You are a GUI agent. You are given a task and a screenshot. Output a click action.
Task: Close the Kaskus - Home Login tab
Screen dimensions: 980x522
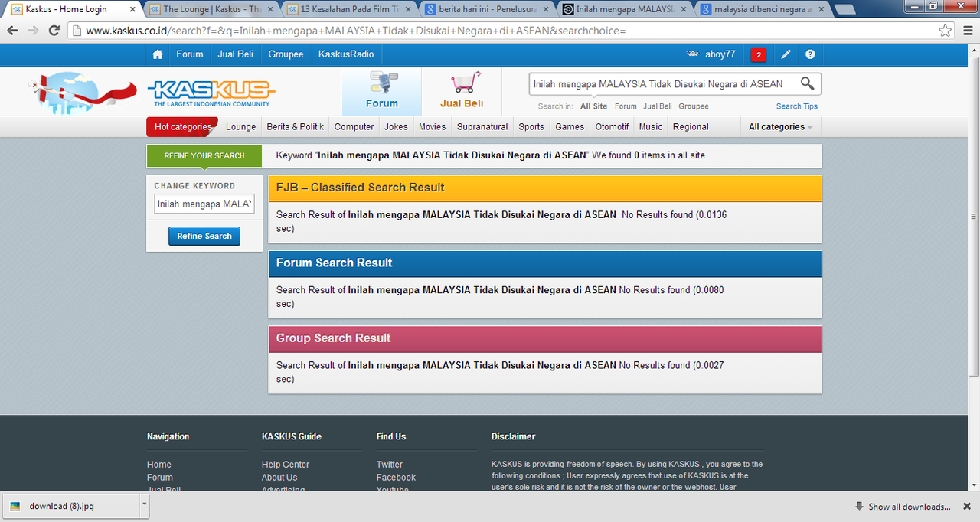133,10
